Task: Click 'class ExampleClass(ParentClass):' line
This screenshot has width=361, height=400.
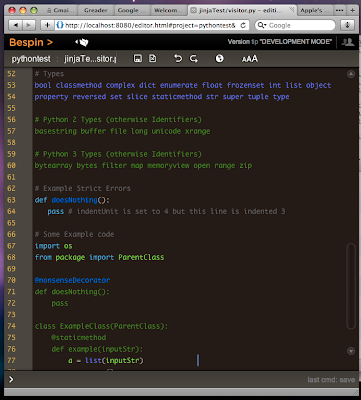Action: click(102, 326)
